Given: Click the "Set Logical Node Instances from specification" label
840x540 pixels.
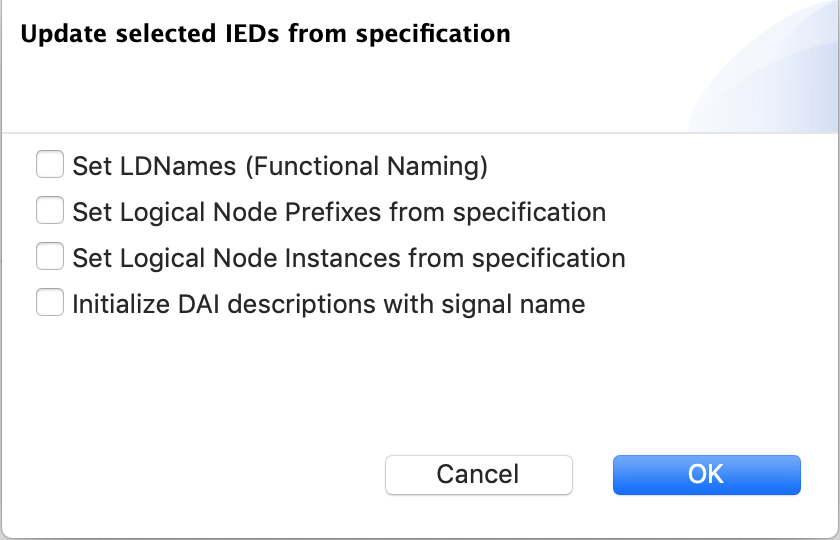Looking at the screenshot, I should [349, 258].
